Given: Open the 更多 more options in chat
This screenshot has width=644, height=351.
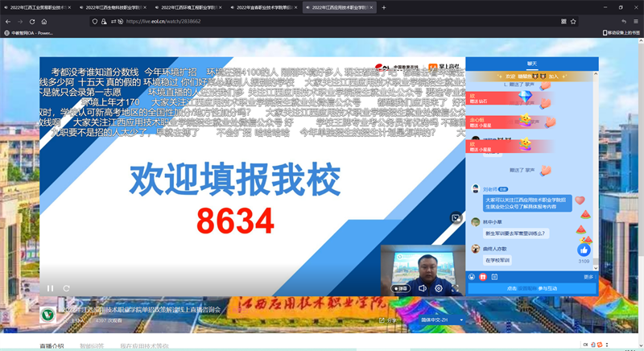Looking at the screenshot, I should (588, 277).
